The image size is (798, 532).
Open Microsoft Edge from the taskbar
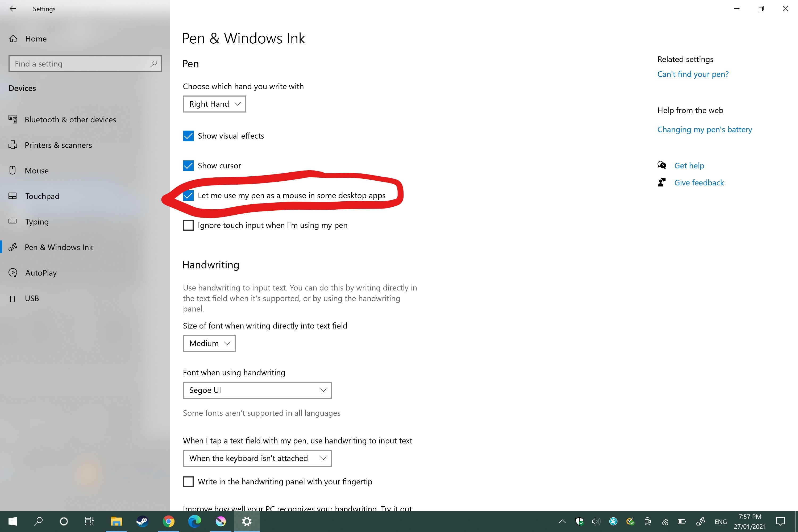[194, 521]
